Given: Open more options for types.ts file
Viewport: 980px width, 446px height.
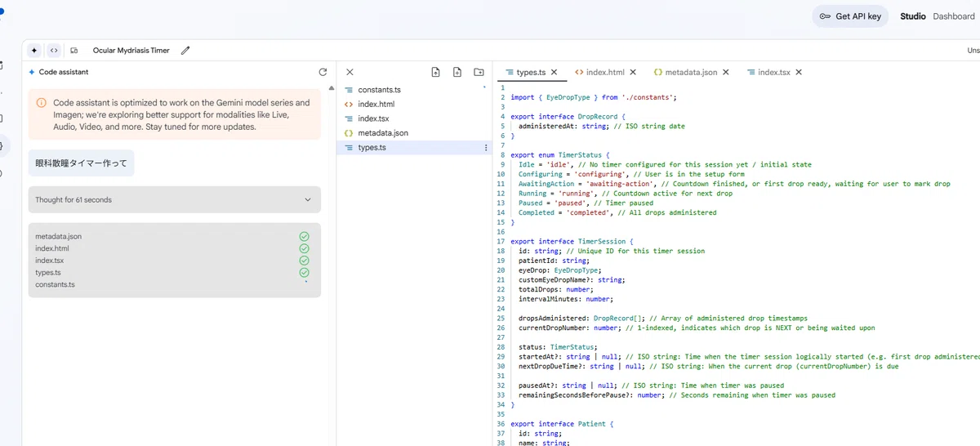Looking at the screenshot, I should 486,148.
